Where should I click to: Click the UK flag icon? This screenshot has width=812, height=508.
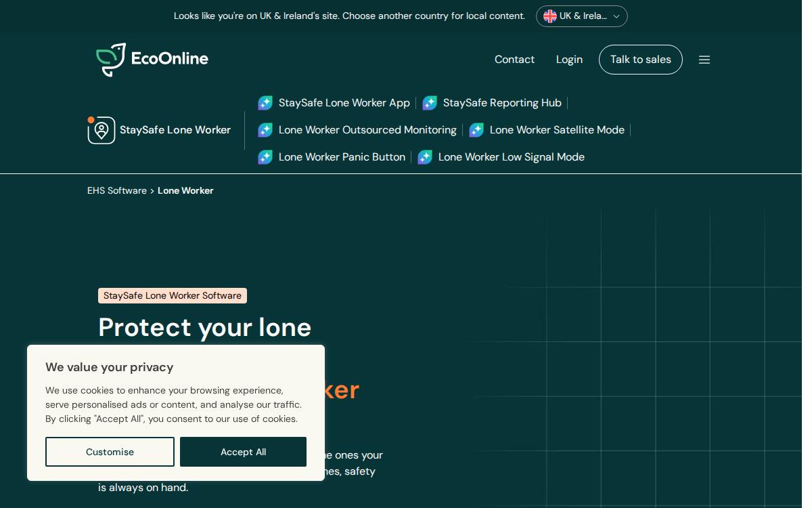(550, 16)
